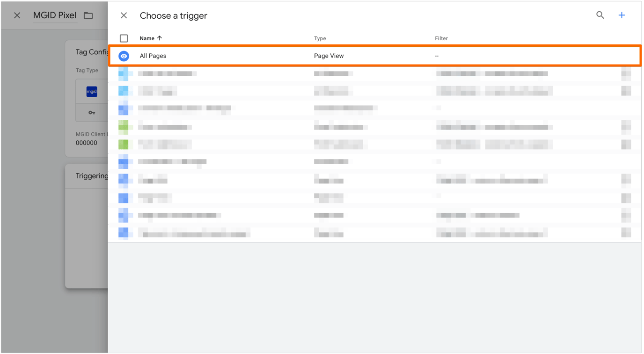
Task: Click the Page View type label
Action: pyautogui.click(x=329, y=56)
